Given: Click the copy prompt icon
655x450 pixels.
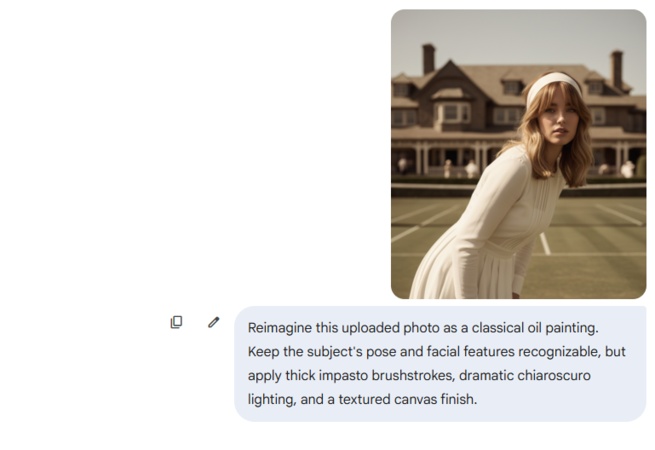Looking at the screenshot, I should 176,322.
